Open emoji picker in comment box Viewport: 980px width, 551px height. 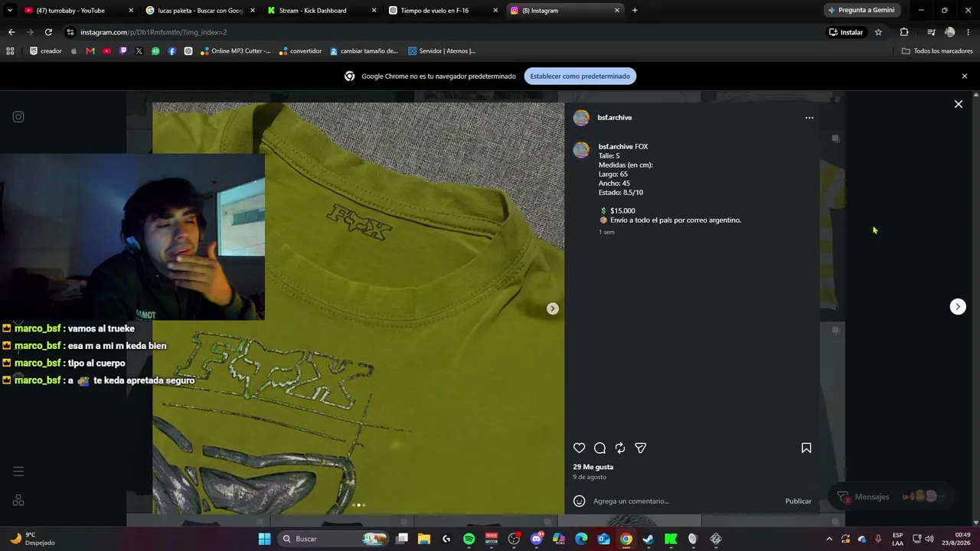[580, 501]
